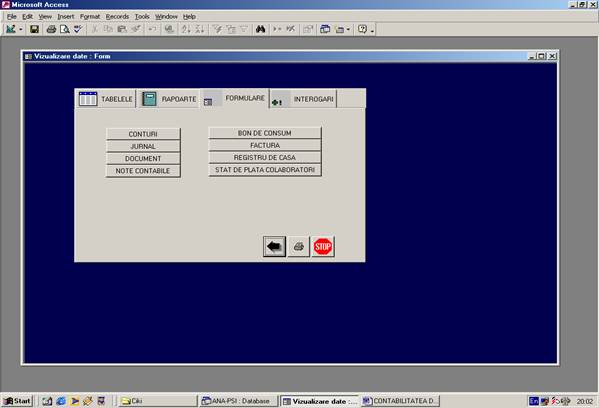Image resolution: width=599 pixels, height=408 pixels.
Task: Switch to the TABELELE tab
Action: coord(105,99)
